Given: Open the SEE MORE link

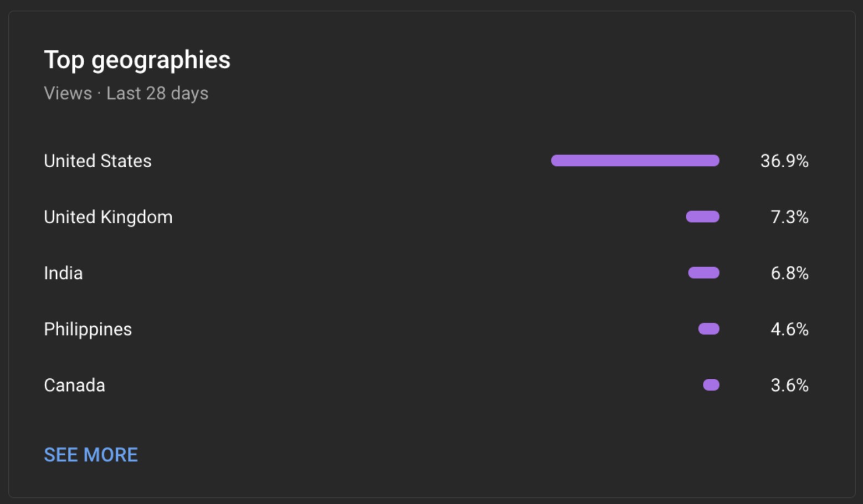Looking at the screenshot, I should pyautogui.click(x=91, y=455).
